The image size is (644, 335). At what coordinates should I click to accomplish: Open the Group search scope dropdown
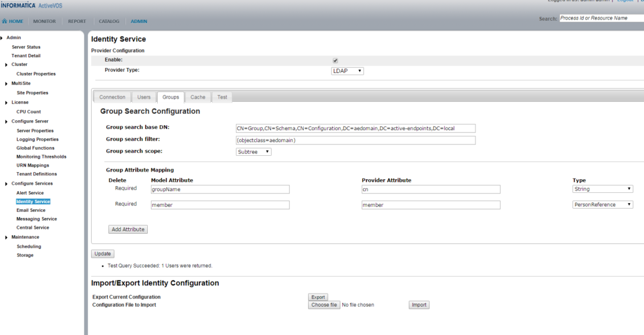click(x=253, y=152)
